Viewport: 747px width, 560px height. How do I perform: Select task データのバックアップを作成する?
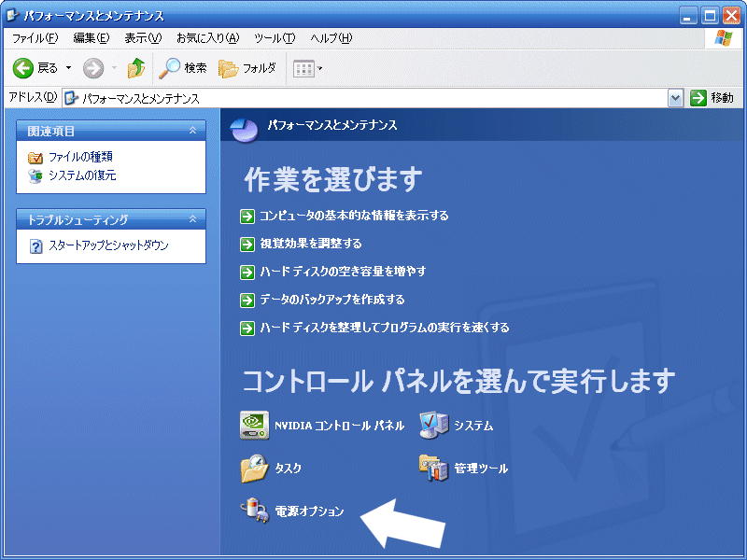332,300
